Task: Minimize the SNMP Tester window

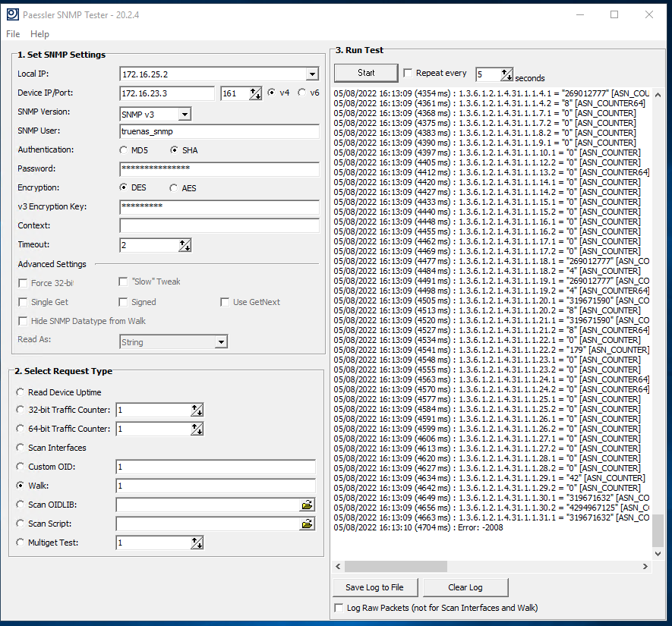Action: (580, 14)
